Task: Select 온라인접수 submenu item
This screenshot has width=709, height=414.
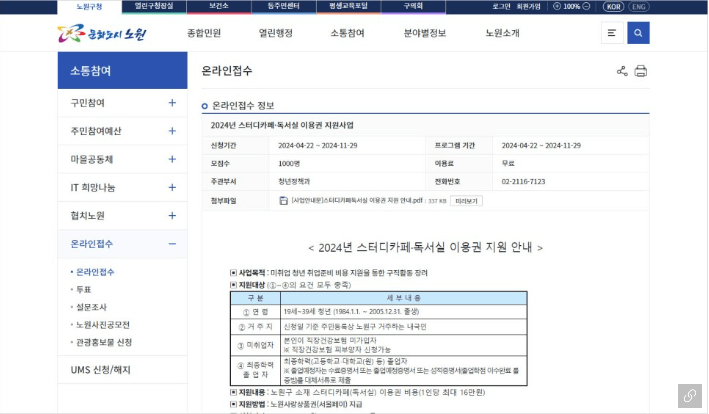Action: pyautogui.click(x=95, y=272)
